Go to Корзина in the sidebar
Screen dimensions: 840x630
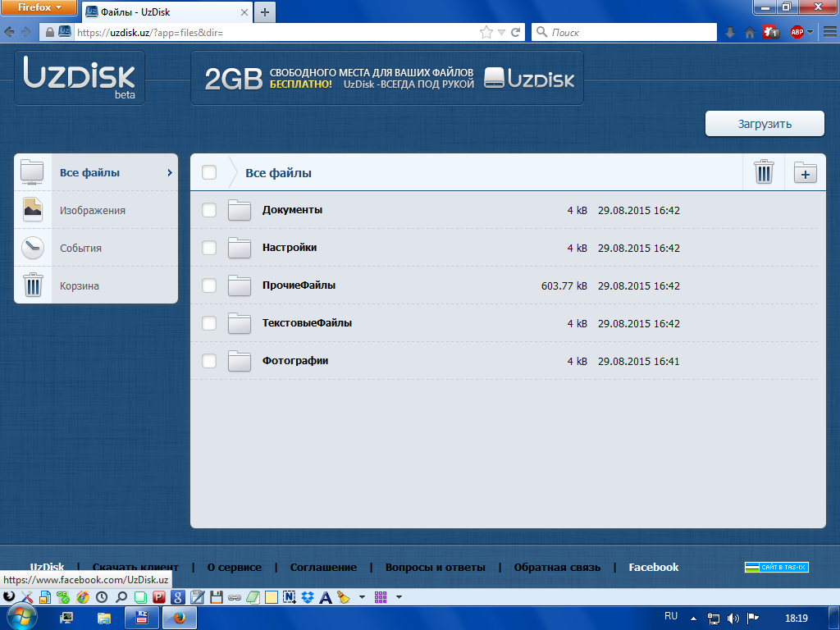click(80, 286)
